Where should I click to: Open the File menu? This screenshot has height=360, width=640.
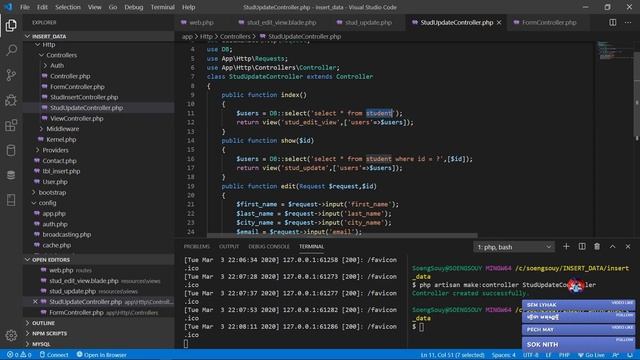pyautogui.click(x=25, y=7)
